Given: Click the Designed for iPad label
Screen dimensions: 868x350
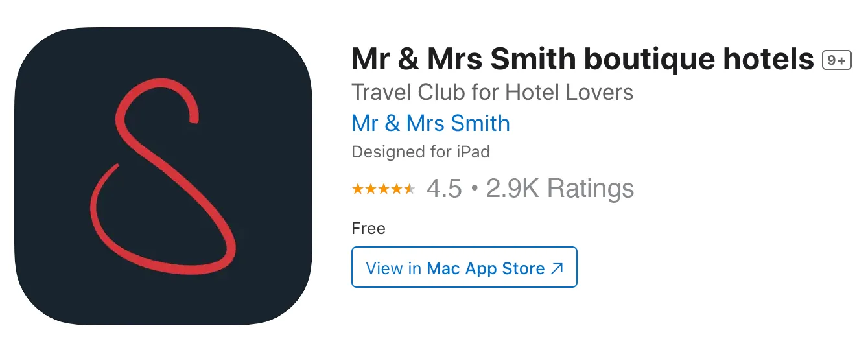Looking at the screenshot, I should 421,152.
